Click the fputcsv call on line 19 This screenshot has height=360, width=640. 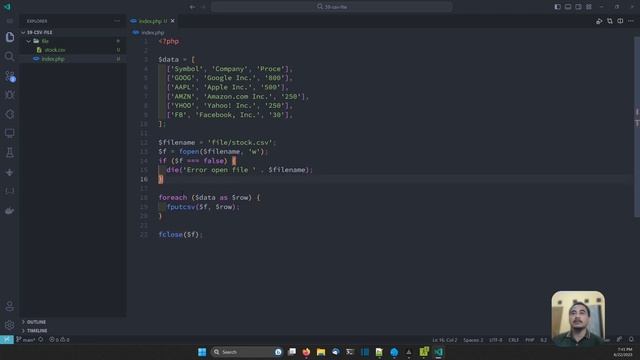click(203, 207)
